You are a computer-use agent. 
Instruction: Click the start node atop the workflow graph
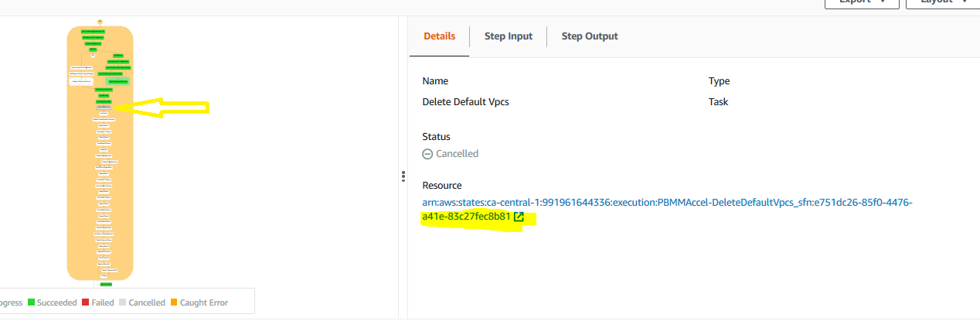100,20
